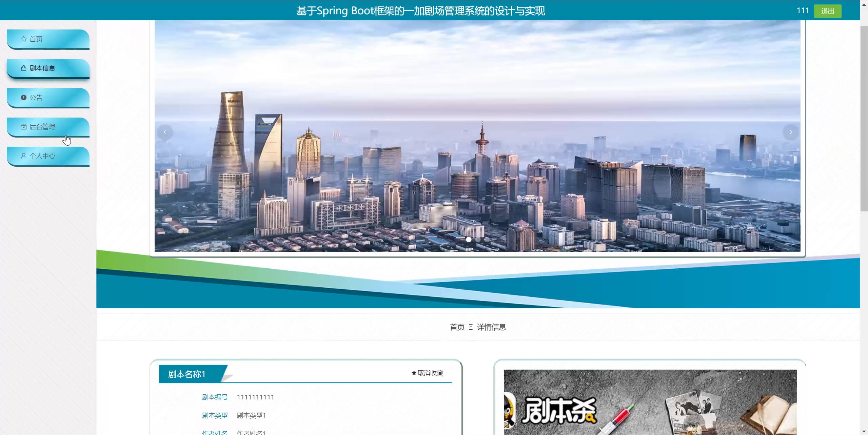The width and height of the screenshot is (868, 435).
Task: Click the star icon on 取消收藏
Action: [x=414, y=373]
